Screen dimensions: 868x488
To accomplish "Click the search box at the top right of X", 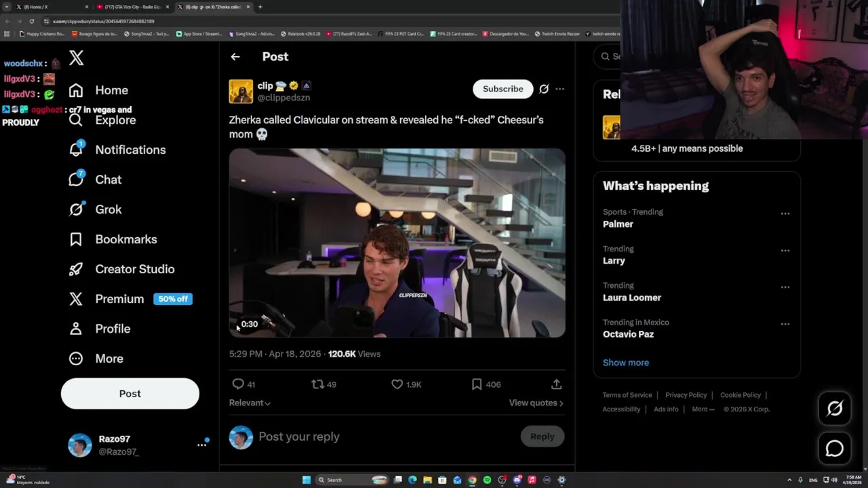I will [x=607, y=56].
